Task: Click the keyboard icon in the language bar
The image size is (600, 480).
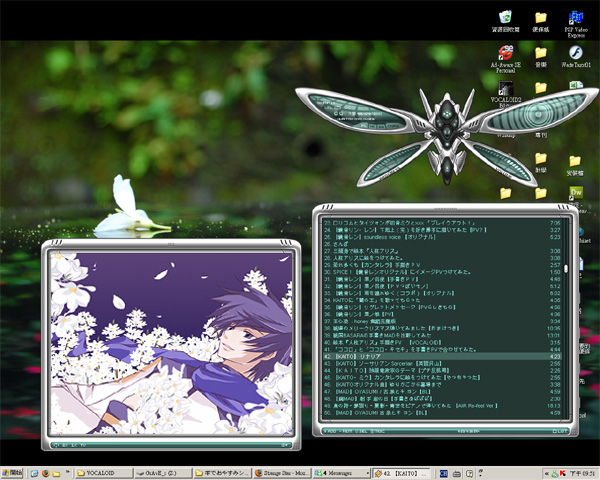Action: point(457,474)
